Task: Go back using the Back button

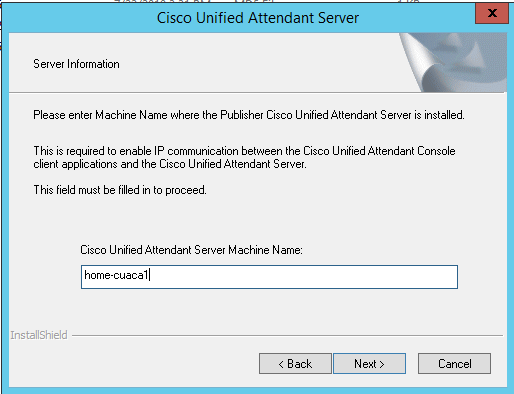Action: click(295, 363)
